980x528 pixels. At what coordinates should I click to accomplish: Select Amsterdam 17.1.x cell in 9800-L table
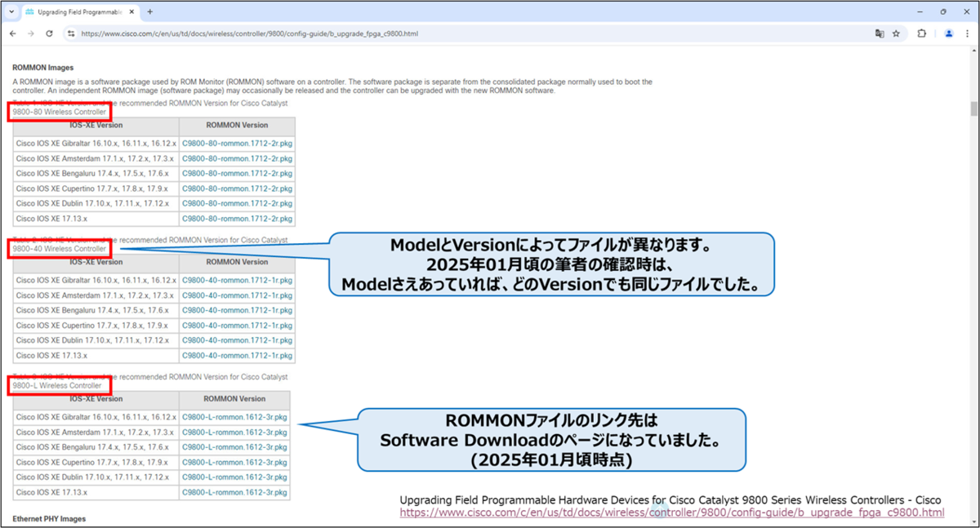click(x=96, y=433)
